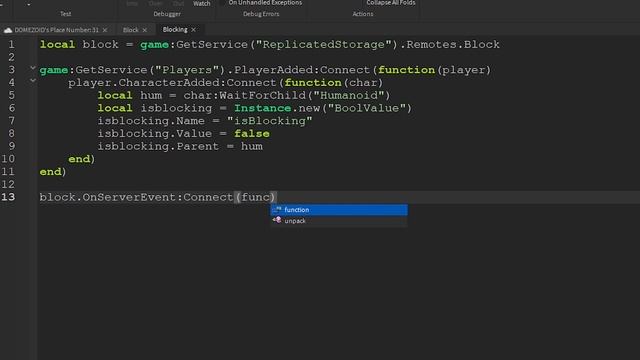Click the 'false' value on line 8
The height and width of the screenshot is (360, 640).
coord(252,133)
